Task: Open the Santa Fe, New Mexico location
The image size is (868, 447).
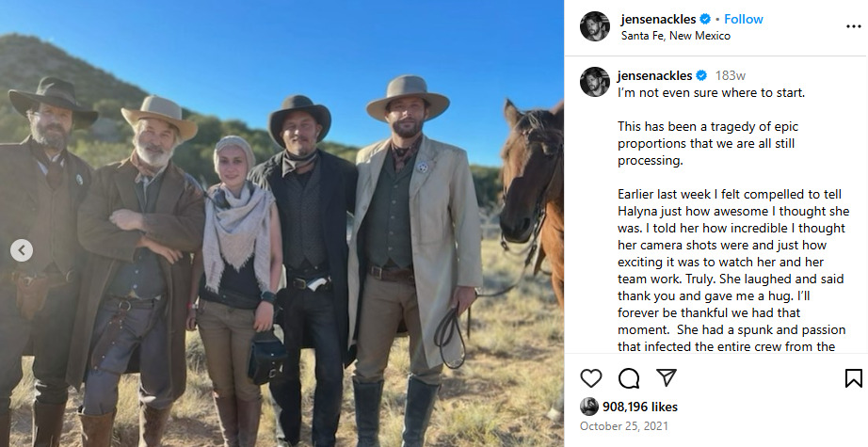Action: coord(675,36)
